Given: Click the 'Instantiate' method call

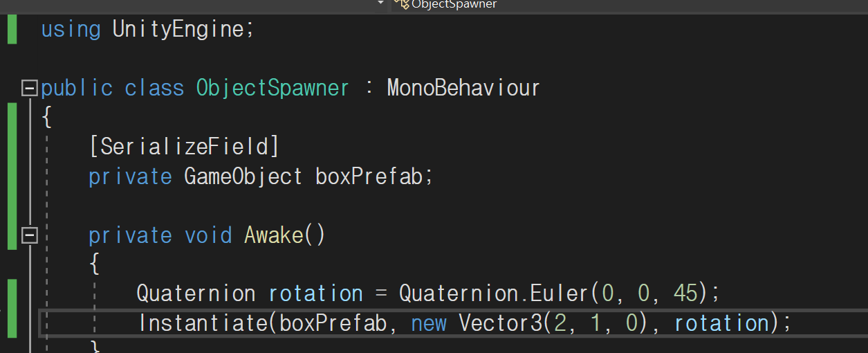Looking at the screenshot, I should pos(205,323).
